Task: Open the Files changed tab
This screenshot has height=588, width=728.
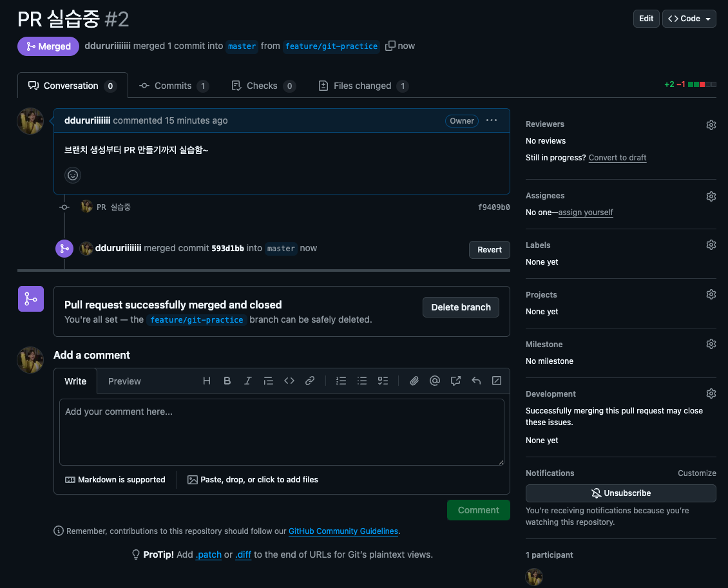Action: point(363,86)
